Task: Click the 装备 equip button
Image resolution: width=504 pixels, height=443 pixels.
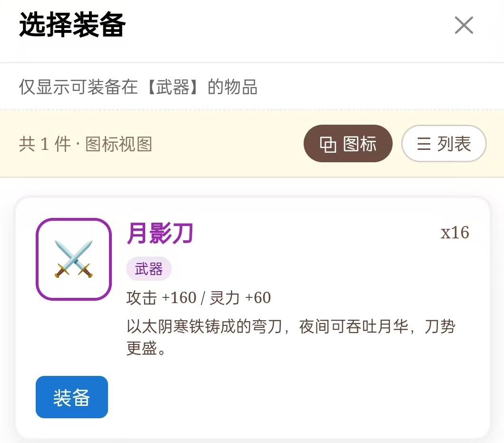Action: (71, 397)
